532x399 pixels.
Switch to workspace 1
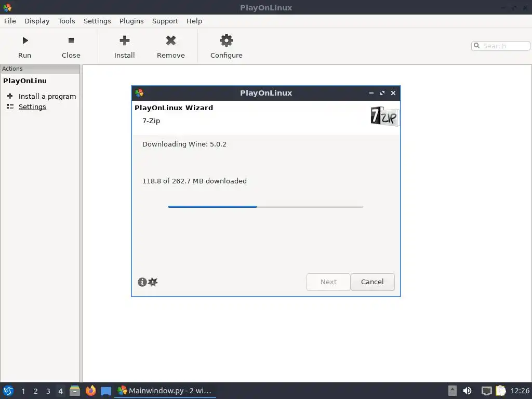coord(23,391)
